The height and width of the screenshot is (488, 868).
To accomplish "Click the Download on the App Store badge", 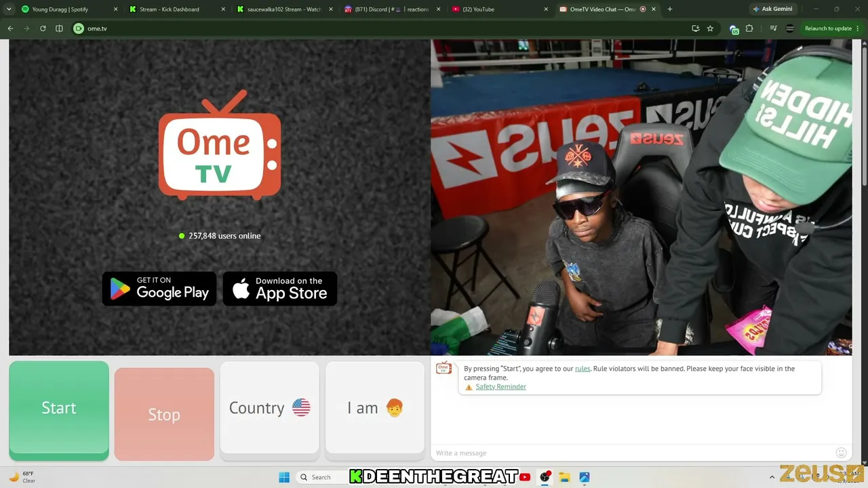I will coord(280,289).
